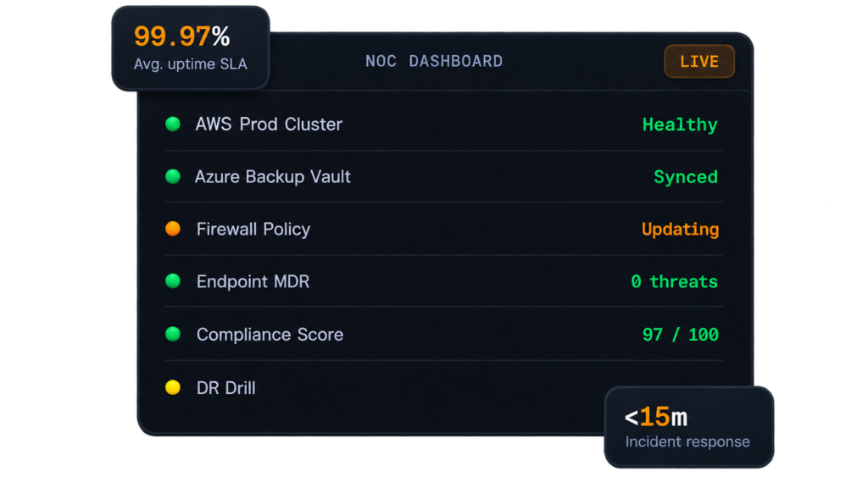Click the green dot beside Azure Backup Vault
The width and height of the screenshot is (868, 488).
pos(173,176)
